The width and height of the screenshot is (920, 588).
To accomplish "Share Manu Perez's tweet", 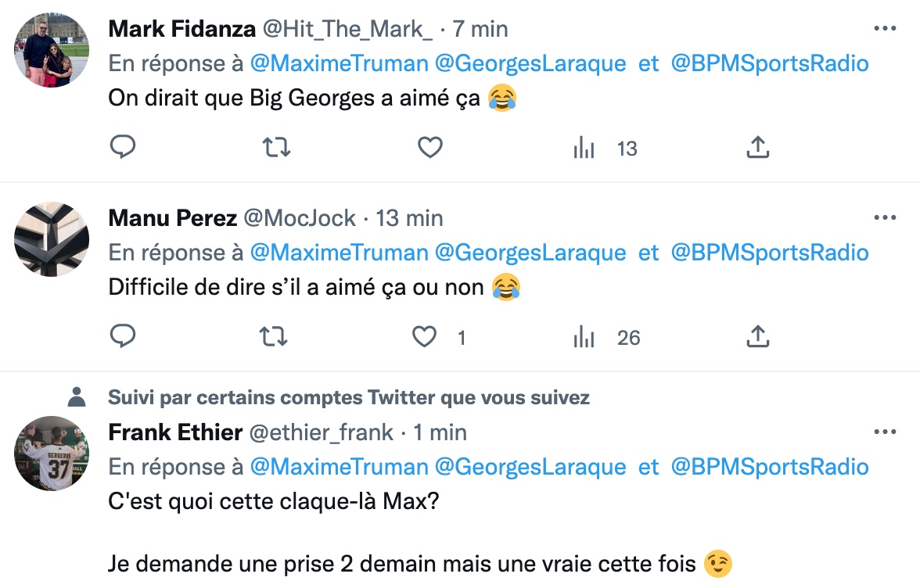I will [757, 336].
